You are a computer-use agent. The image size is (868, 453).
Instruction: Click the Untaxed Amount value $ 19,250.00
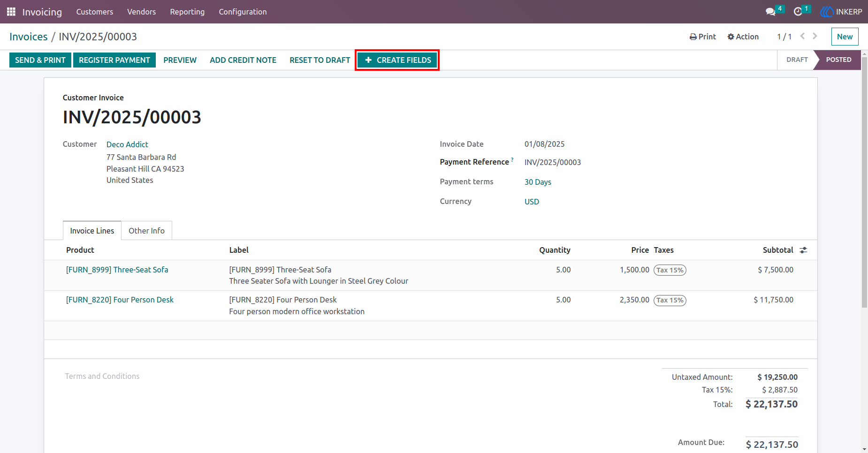click(777, 377)
